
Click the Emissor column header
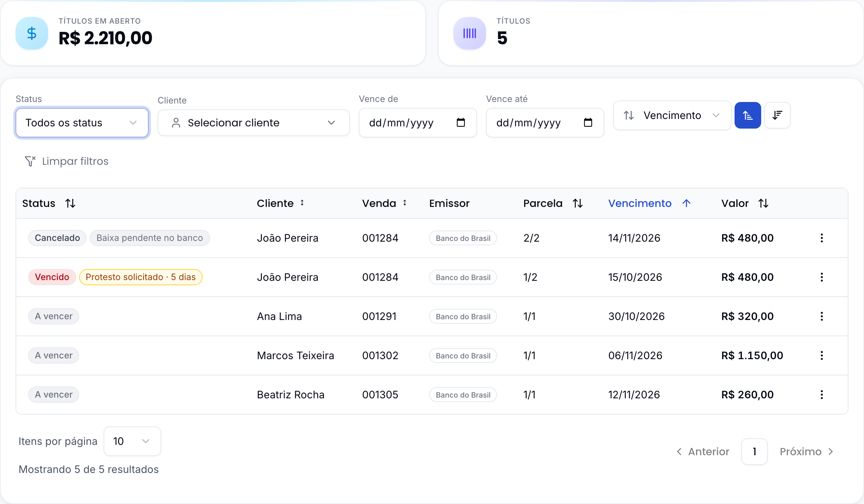[x=449, y=203]
